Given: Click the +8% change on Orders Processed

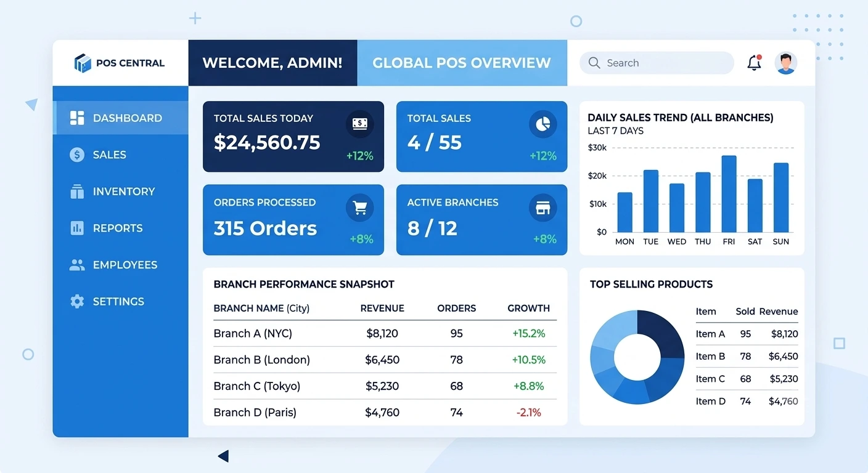Looking at the screenshot, I should [361, 239].
